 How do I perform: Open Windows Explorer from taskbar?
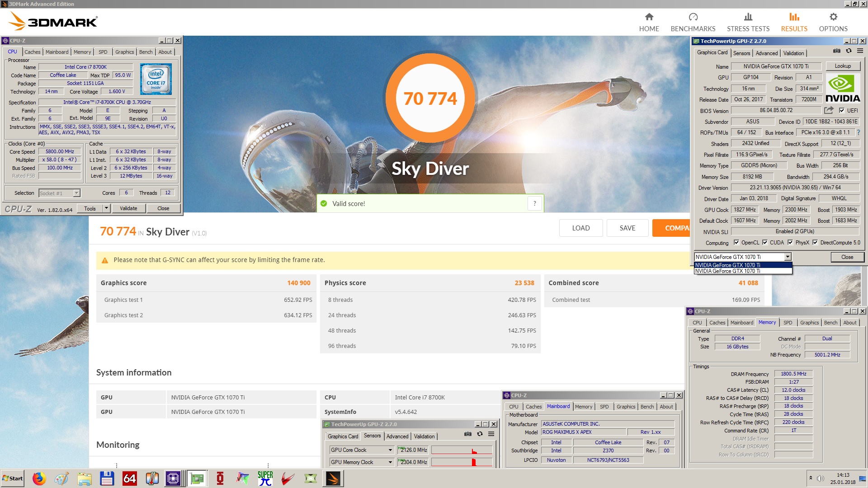coord(84,479)
